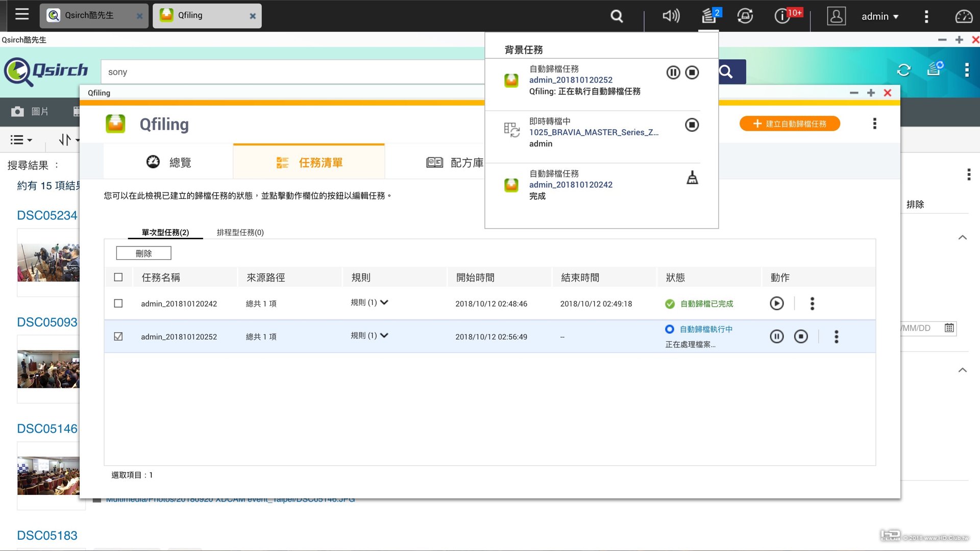The width and height of the screenshot is (980, 551).
Task: Open the 排程型任務(0) tab
Action: point(240,233)
